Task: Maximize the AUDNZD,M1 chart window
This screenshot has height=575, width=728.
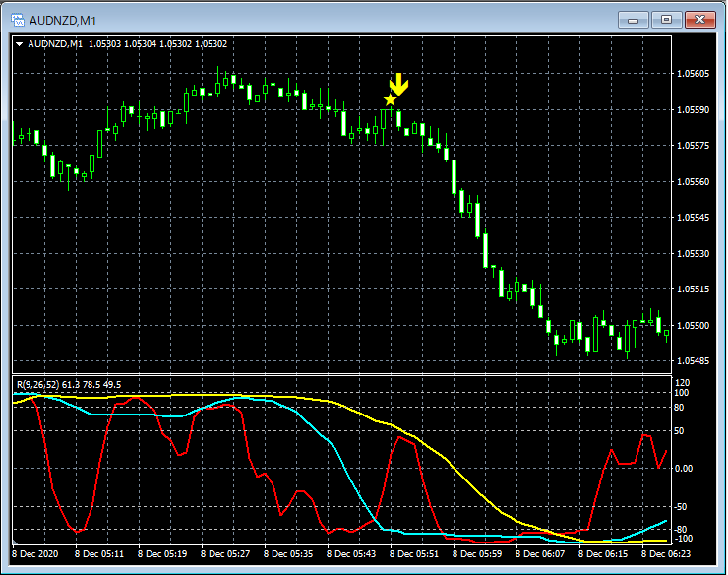Action: (x=666, y=19)
